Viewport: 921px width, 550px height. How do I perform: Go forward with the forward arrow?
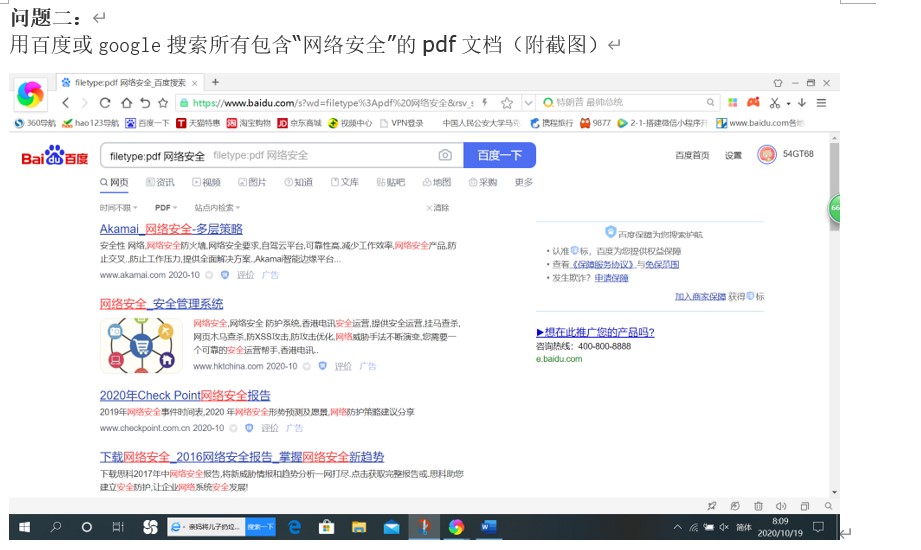click(85, 103)
